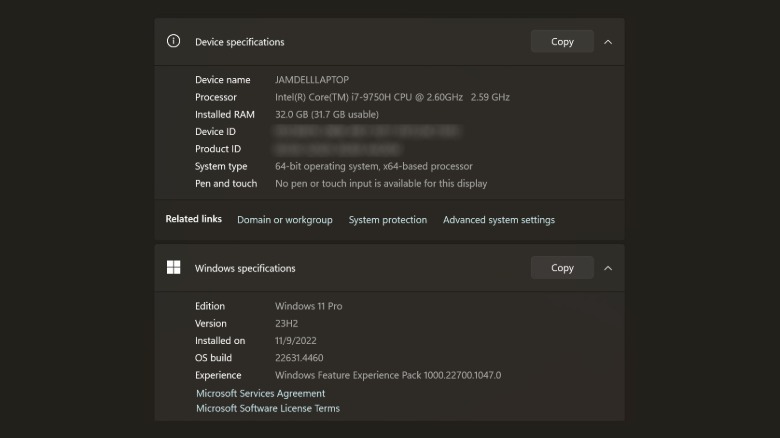Select the No pen or touch input text
780x438 pixels.
pyautogui.click(x=381, y=184)
